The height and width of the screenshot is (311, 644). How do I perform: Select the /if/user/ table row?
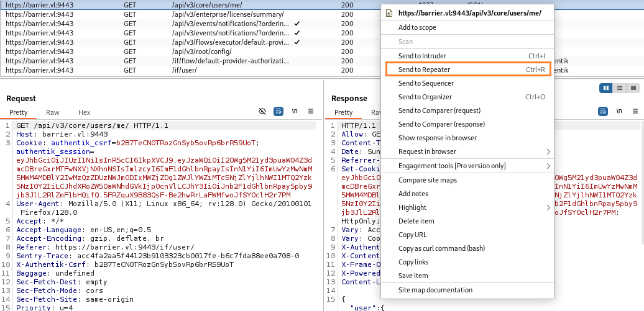tap(191, 70)
